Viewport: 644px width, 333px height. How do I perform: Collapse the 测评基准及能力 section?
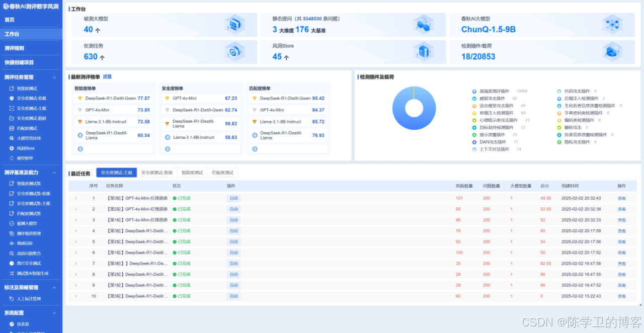[x=54, y=173]
